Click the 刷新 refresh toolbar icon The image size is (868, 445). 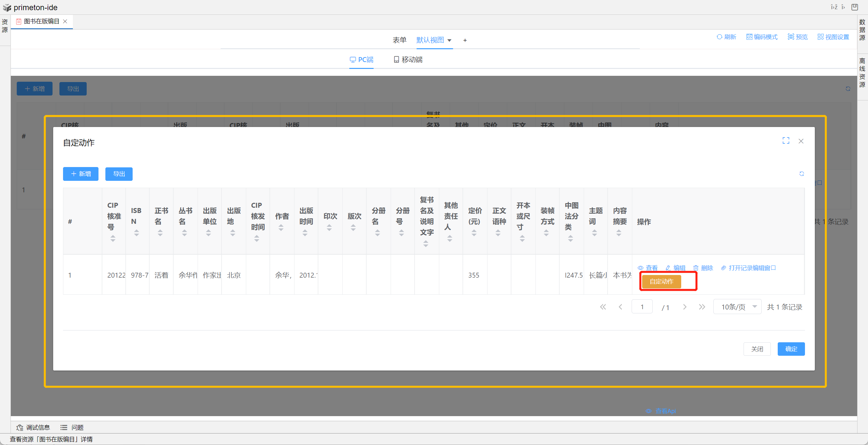point(719,37)
